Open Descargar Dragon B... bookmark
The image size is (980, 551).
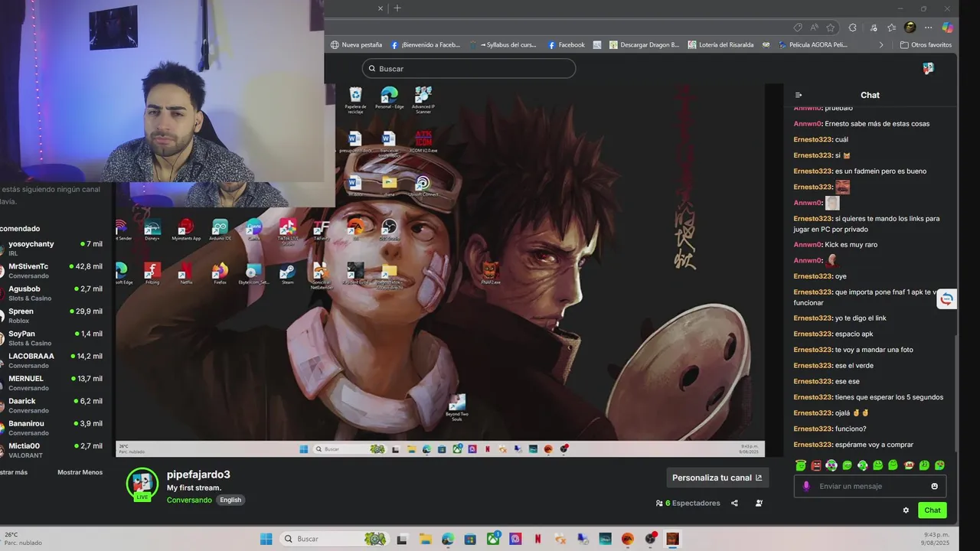[x=644, y=45]
